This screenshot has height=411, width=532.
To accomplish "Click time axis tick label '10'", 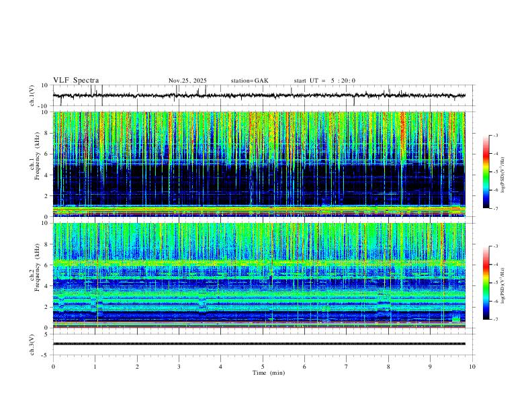I will 472,367.
